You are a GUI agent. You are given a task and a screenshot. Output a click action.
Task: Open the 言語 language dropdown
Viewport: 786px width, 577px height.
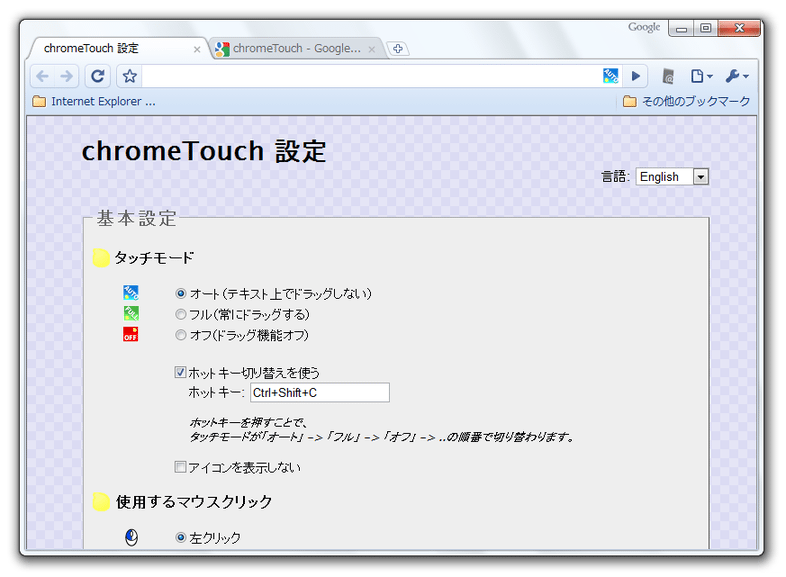(672, 176)
